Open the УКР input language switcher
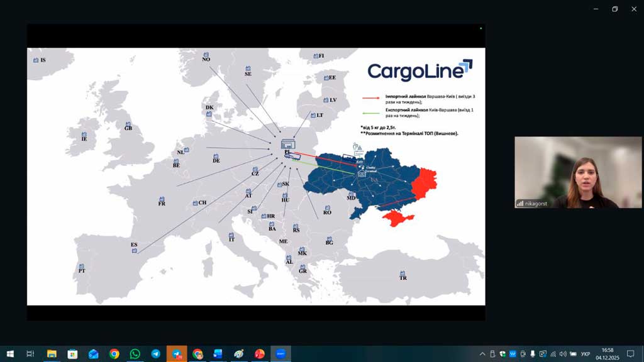Image resolution: width=644 pixels, height=362 pixels. pos(585,354)
